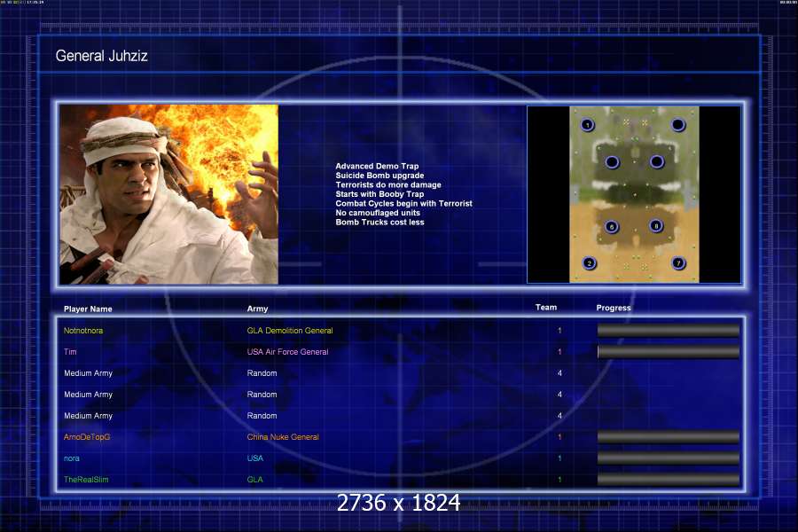Pick start position marker 8 on the map

656,225
